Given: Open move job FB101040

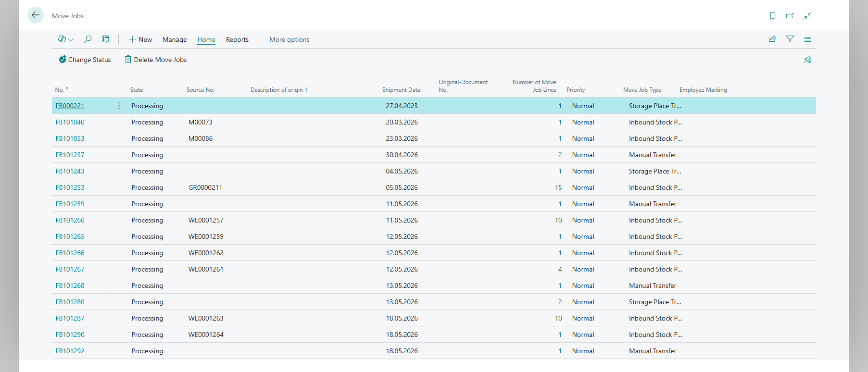Looking at the screenshot, I should click(x=70, y=122).
